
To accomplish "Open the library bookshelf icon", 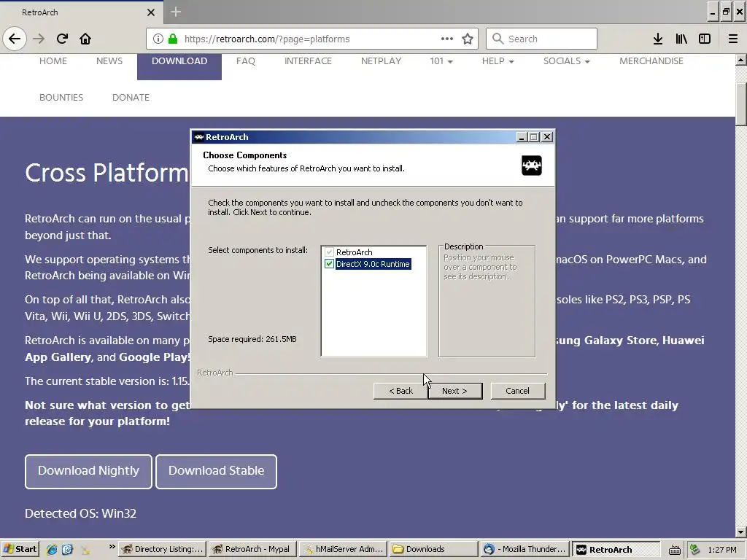I will (681, 39).
